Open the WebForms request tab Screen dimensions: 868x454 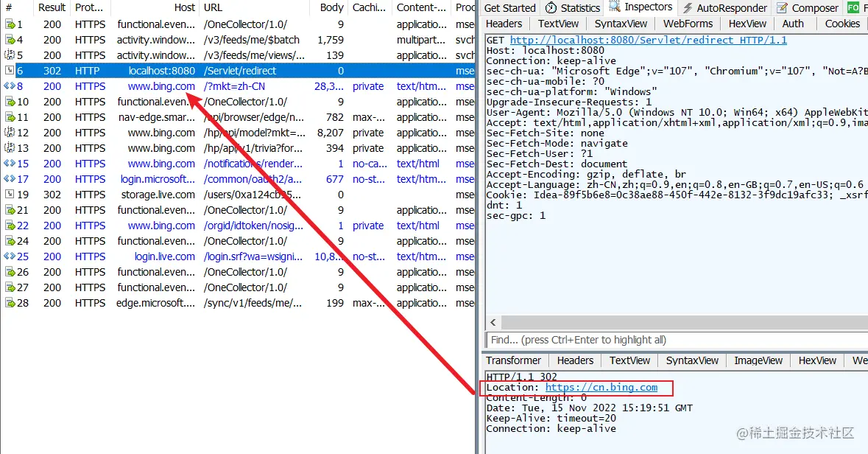click(x=688, y=24)
